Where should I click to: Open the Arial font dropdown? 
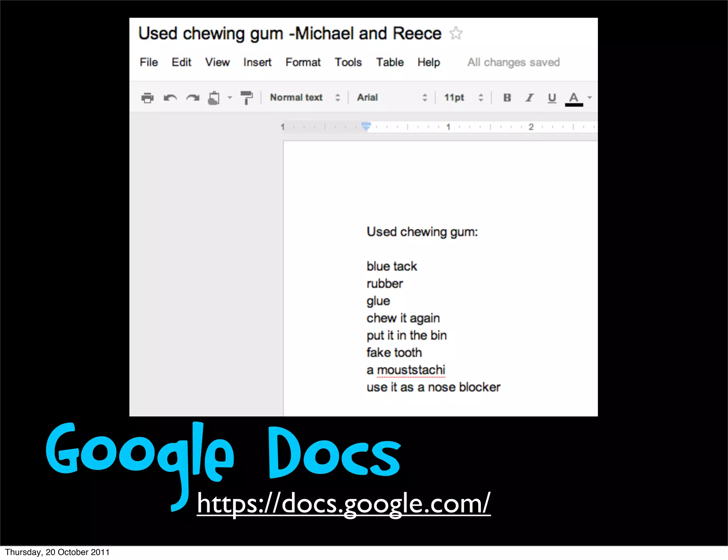pyautogui.click(x=392, y=97)
